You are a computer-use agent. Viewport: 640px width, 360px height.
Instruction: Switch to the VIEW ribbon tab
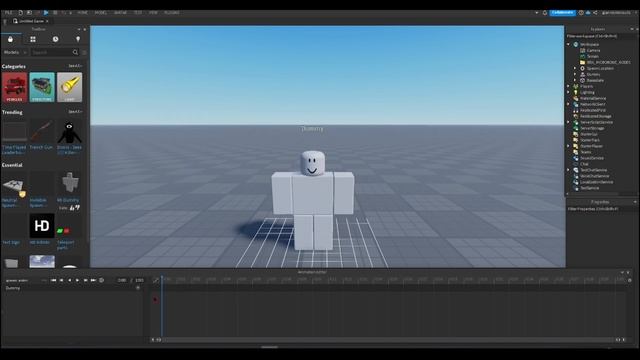[x=153, y=13]
